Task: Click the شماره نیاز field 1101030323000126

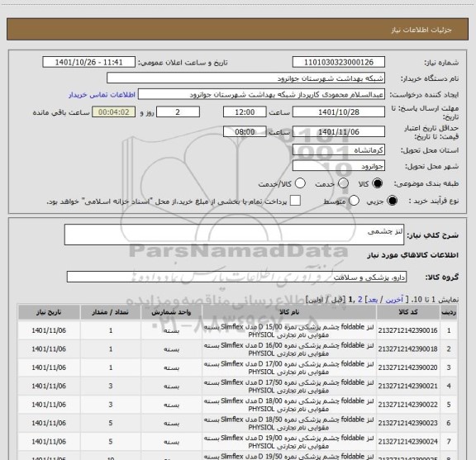Action: [339, 62]
